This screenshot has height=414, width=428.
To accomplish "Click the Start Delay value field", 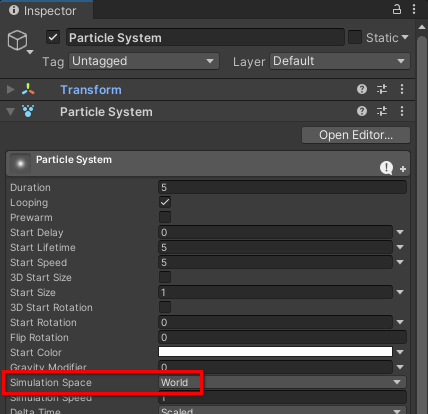I will pos(275,232).
